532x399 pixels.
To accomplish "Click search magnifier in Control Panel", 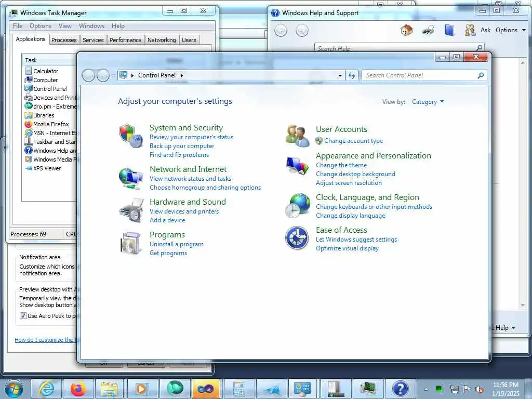I will [x=481, y=75].
